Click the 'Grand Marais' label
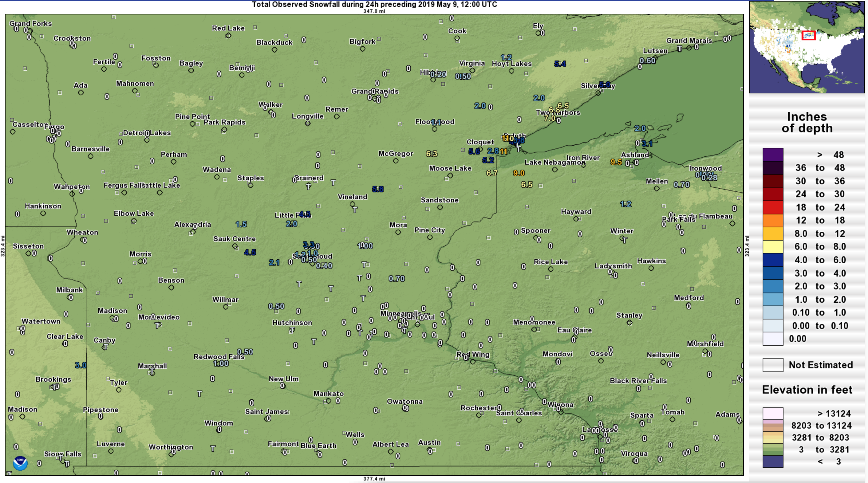This screenshot has height=483, width=868. tap(689, 41)
